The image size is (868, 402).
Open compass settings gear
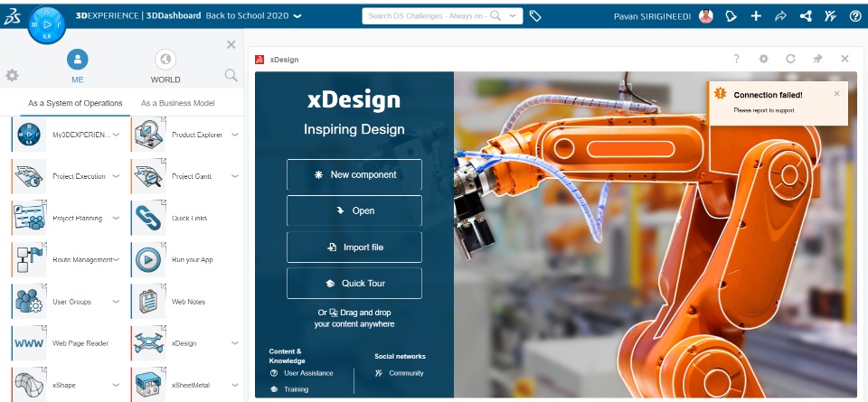[12, 75]
